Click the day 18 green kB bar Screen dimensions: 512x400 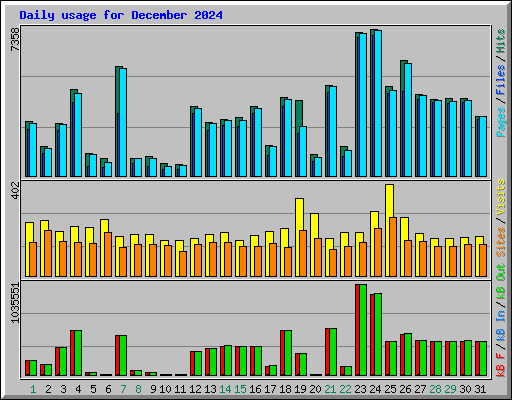[288, 353]
